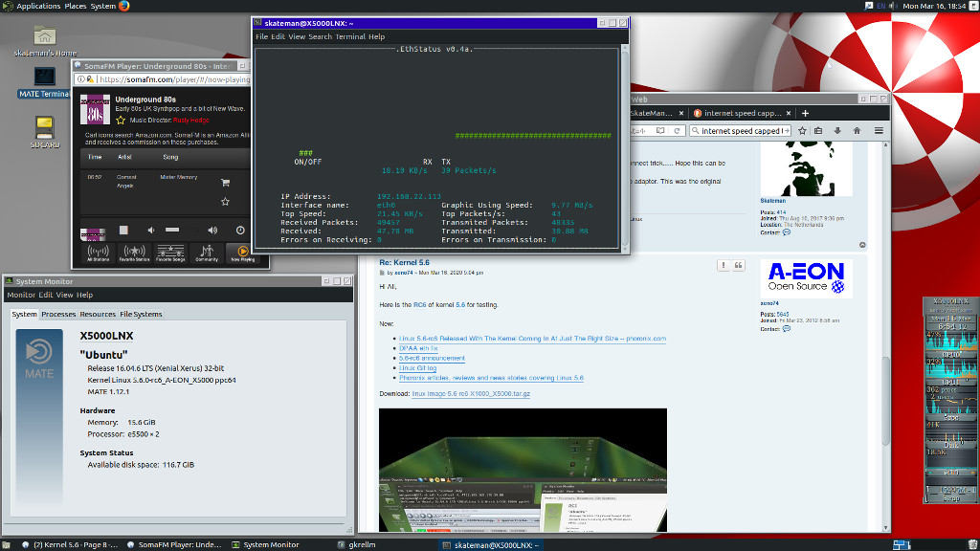Click Underground 80s station logo
Screen dimensions: 980x551
95,109
